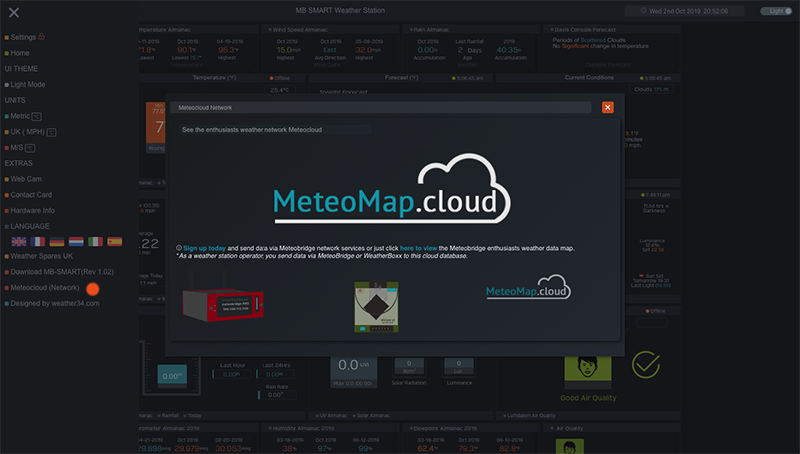
Task: Switch wind units to M/S
Action: (21, 147)
